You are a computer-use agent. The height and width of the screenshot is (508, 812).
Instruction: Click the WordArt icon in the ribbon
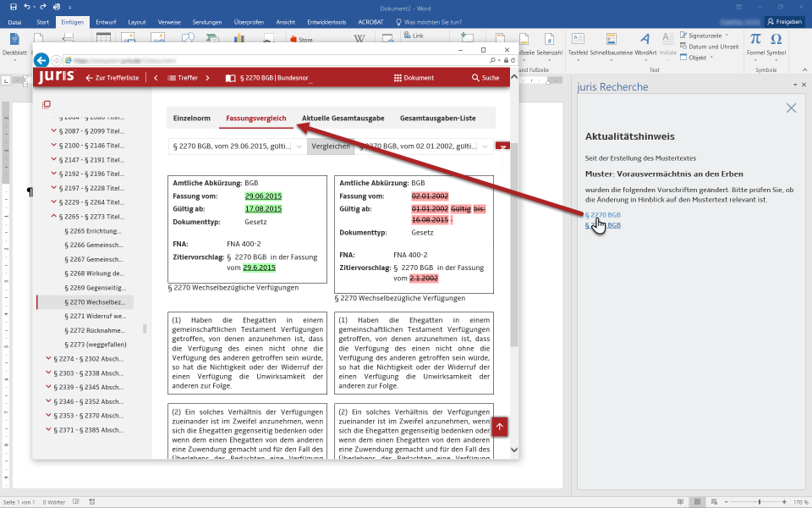point(645,40)
